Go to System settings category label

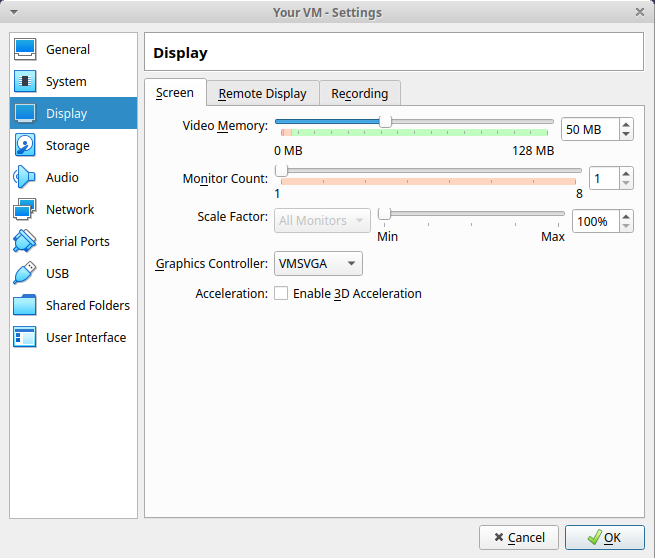click(x=66, y=81)
